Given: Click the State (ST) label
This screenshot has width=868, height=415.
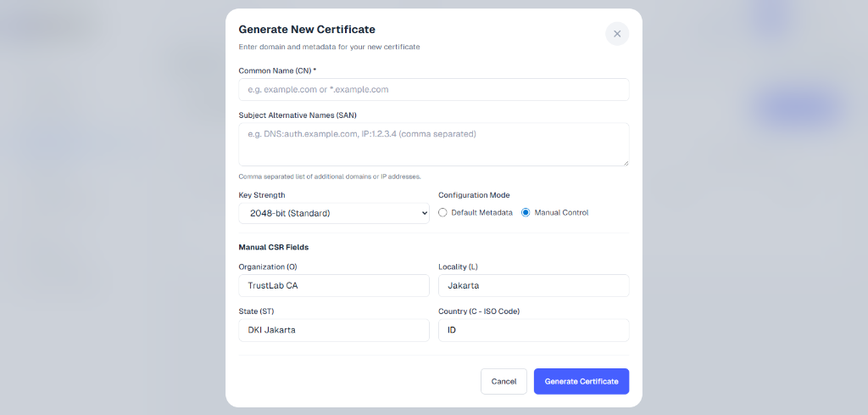Looking at the screenshot, I should [256, 311].
